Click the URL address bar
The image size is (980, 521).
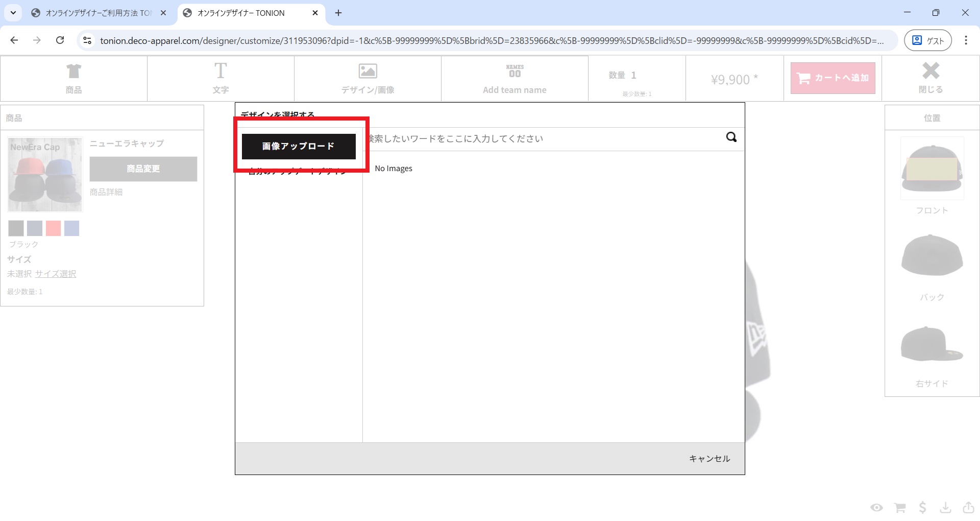[x=492, y=41]
